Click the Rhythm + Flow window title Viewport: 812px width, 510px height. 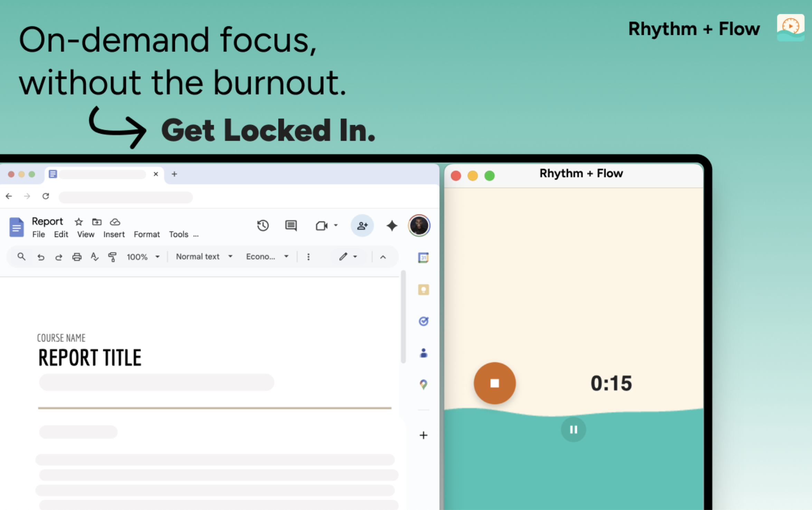581,173
